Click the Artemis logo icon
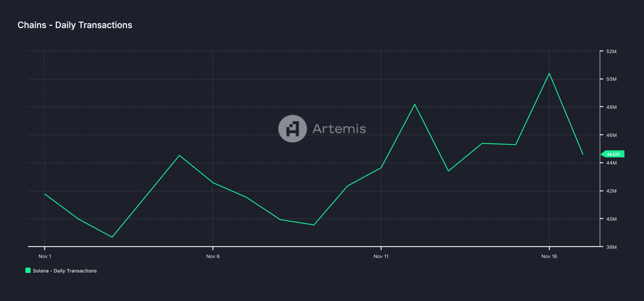The height and width of the screenshot is (301, 644). tap(292, 129)
